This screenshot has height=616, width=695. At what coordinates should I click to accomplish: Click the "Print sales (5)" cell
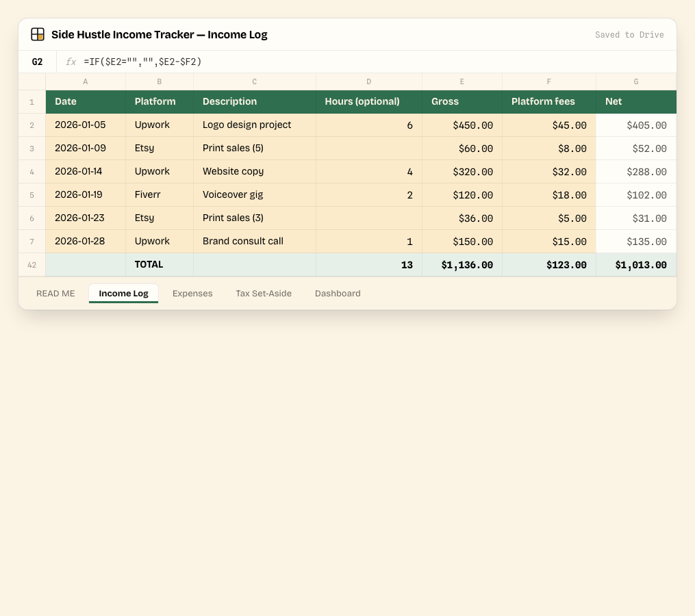pos(255,149)
